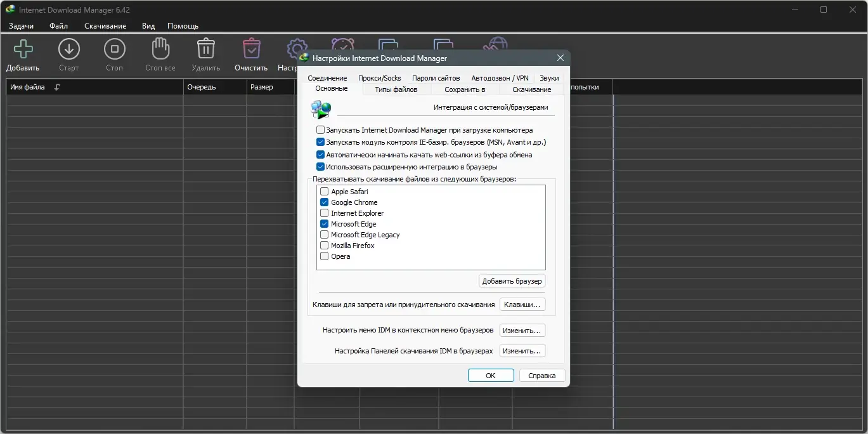Select the Основные tab
Screen dimensions: 868x434
pyautogui.click(x=331, y=89)
